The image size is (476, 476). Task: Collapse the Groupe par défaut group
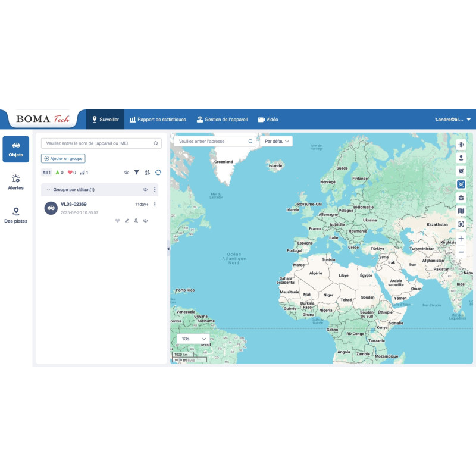(48, 190)
